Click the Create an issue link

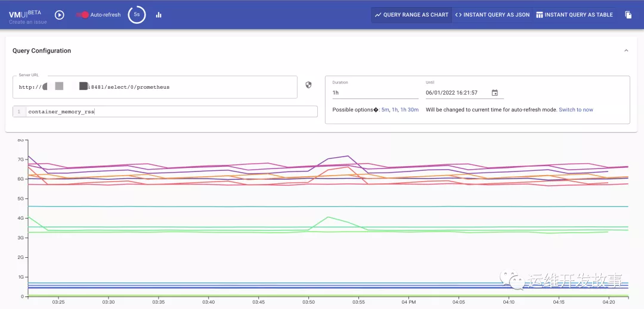point(27,22)
